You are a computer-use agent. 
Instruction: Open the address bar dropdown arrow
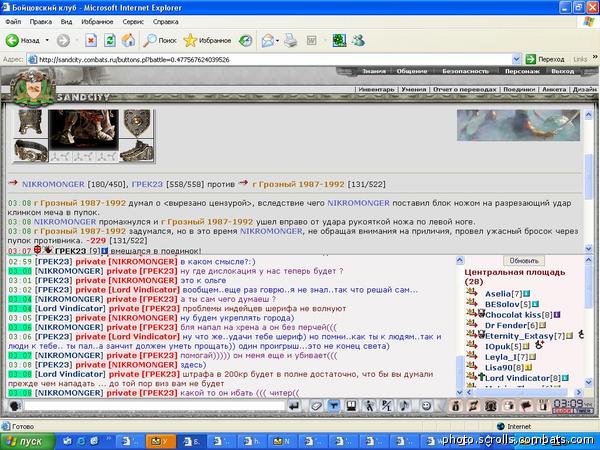click(516, 60)
